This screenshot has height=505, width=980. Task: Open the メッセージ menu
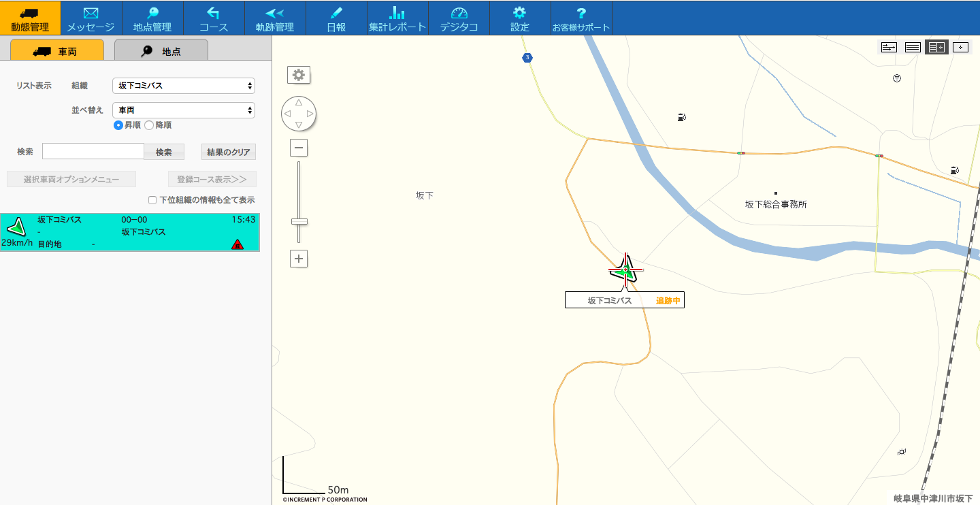pyautogui.click(x=91, y=18)
